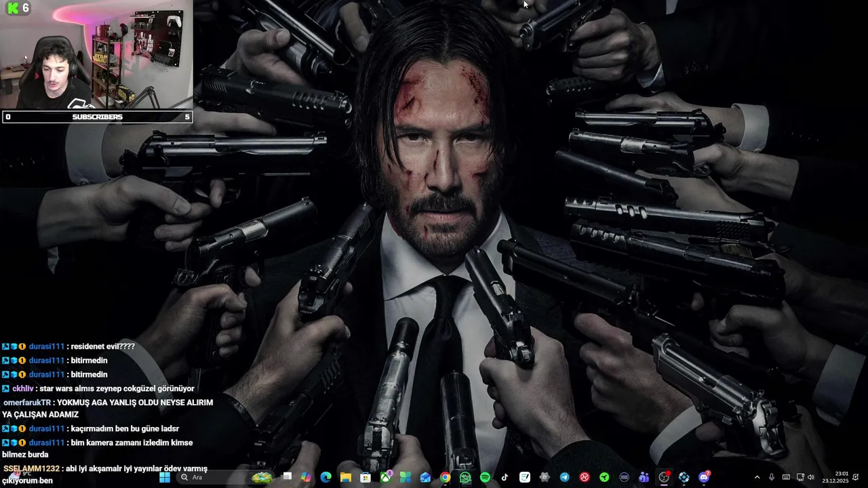Open Telegram from the taskbar

coord(564,477)
